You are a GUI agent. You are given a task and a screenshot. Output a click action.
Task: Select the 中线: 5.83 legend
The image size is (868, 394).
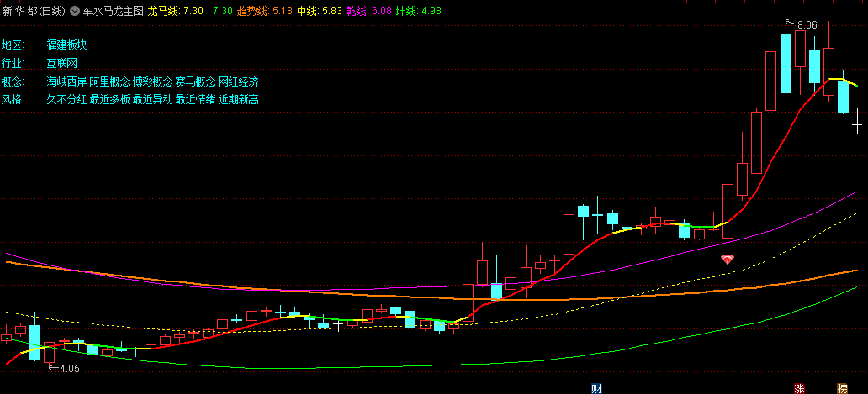[318, 11]
